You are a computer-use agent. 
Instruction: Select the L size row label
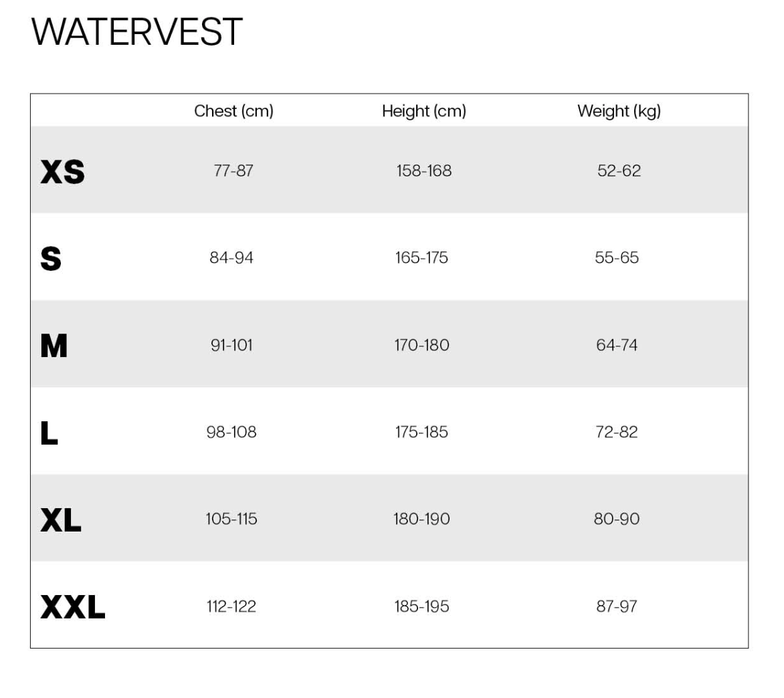(x=50, y=433)
